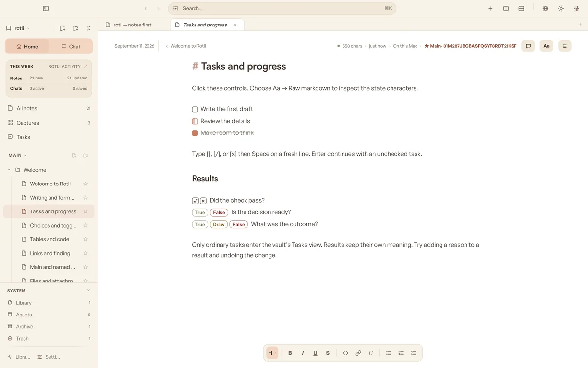This screenshot has height=368, width=588.
Task: Apply italic formatting
Action: point(303,353)
